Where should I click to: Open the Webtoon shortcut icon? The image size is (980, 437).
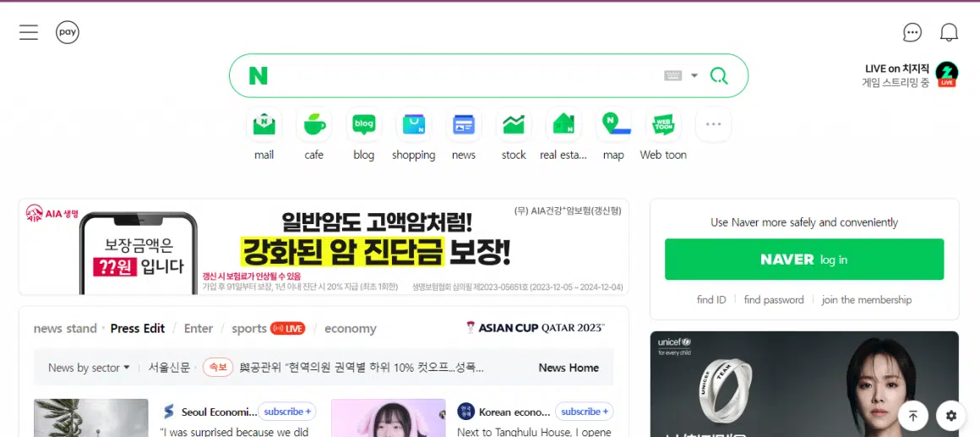point(663,125)
